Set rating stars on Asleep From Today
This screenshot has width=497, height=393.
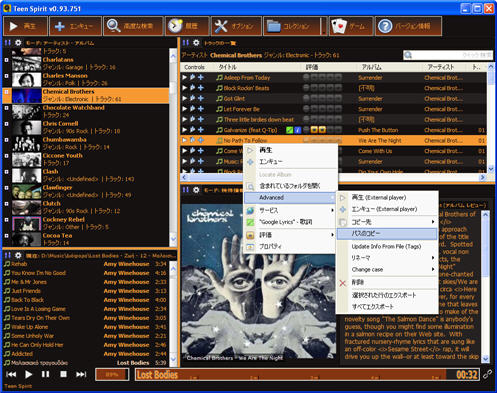322,77
